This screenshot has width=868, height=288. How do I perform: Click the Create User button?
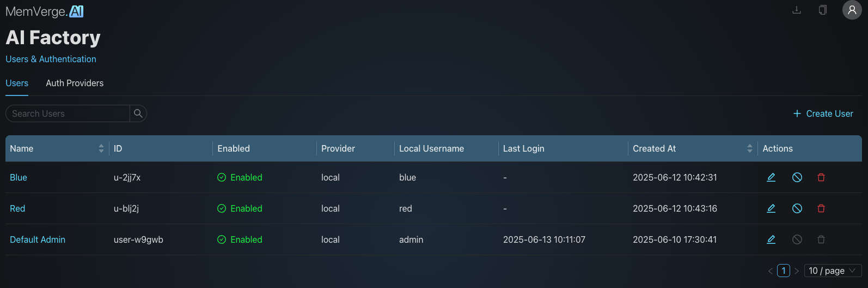click(823, 113)
